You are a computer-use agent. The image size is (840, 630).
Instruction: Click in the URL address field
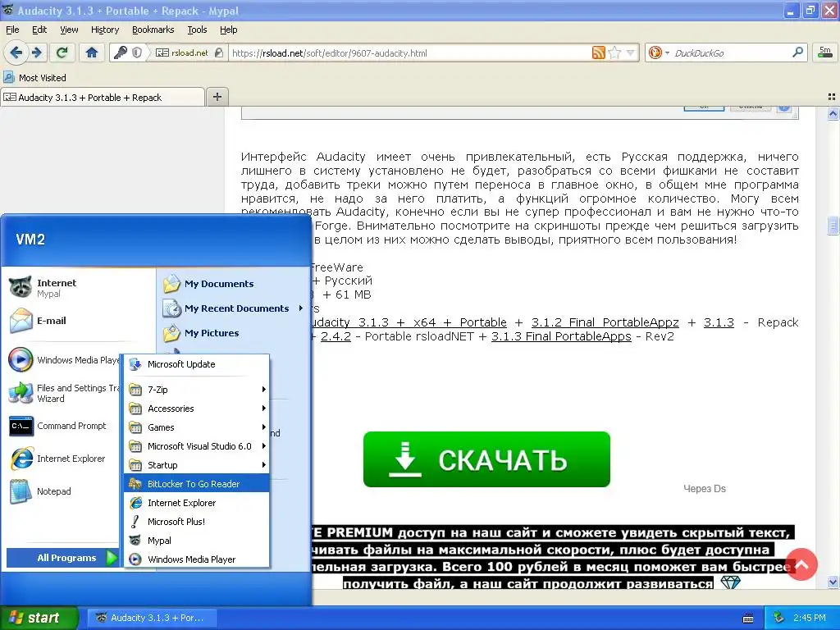[410, 52]
